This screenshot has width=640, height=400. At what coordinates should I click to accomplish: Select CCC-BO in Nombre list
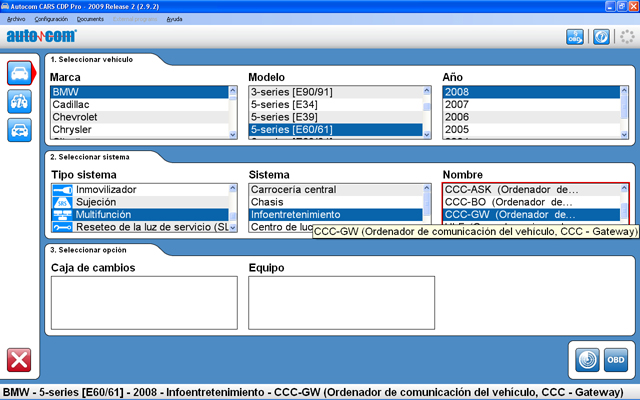531,202
